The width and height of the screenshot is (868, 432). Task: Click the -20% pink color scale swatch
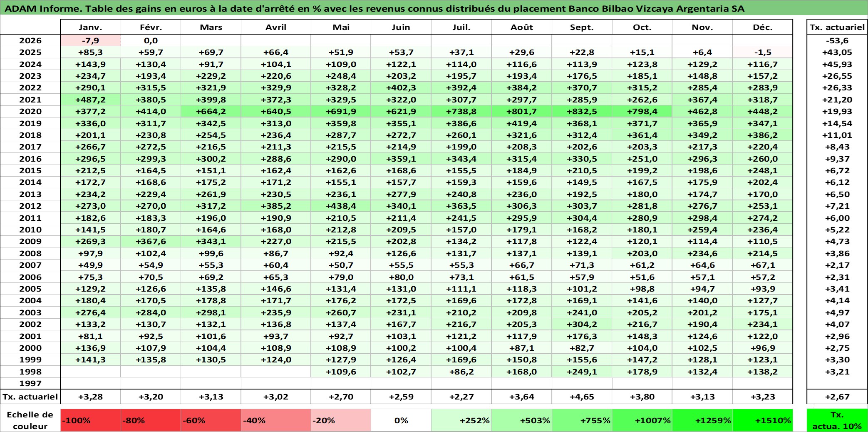coord(341,420)
